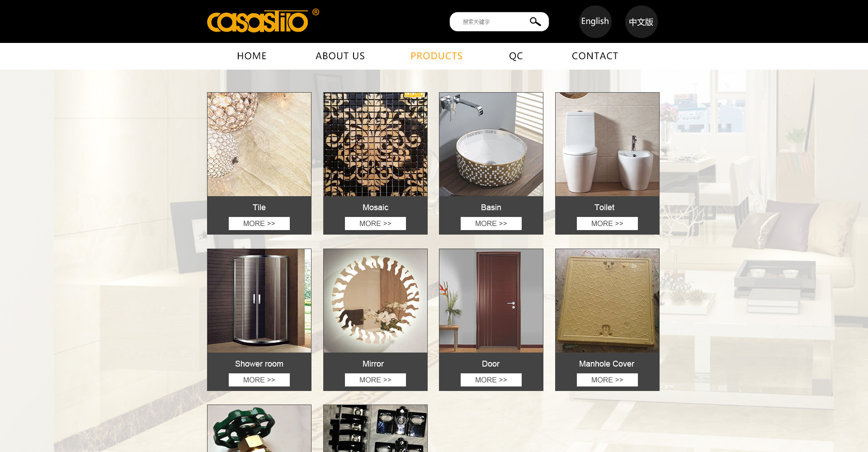Click the green valve product thumbnail

[259, 428]
